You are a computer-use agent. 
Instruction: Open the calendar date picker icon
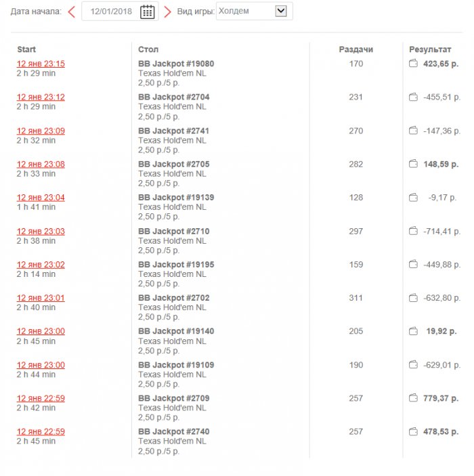point(148,12)
